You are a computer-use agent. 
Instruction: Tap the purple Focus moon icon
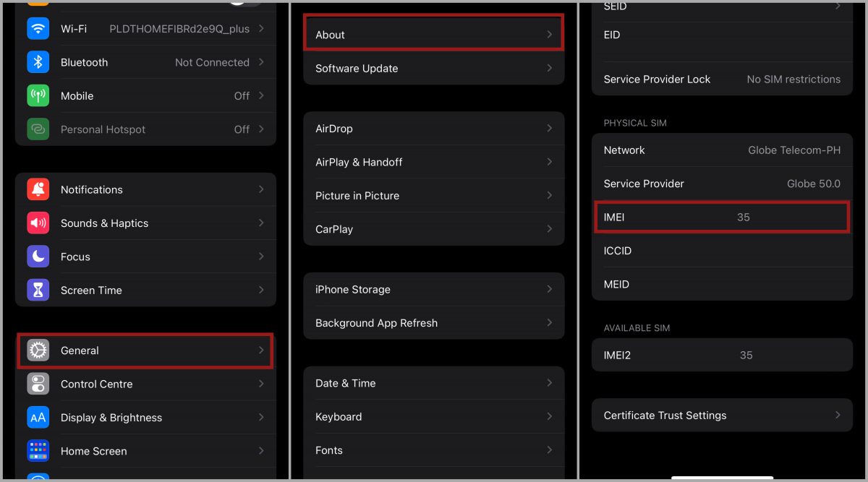pos(38,257)
